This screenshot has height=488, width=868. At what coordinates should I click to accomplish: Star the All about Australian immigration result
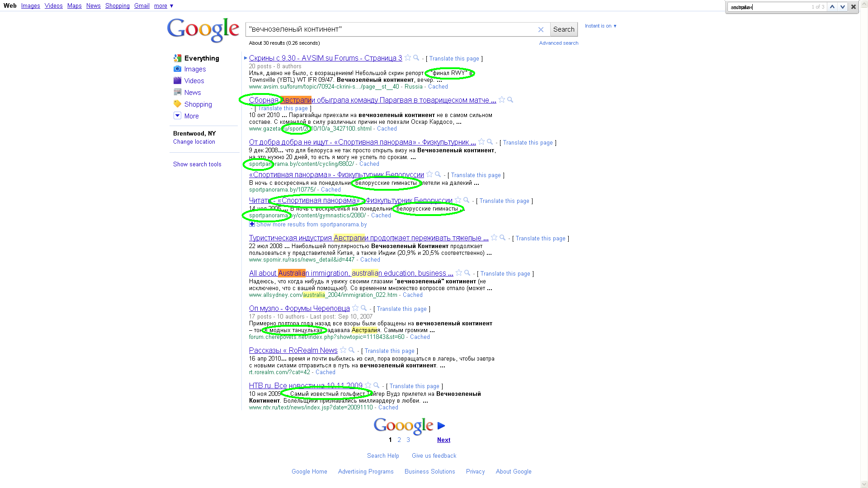click(459, 273)
